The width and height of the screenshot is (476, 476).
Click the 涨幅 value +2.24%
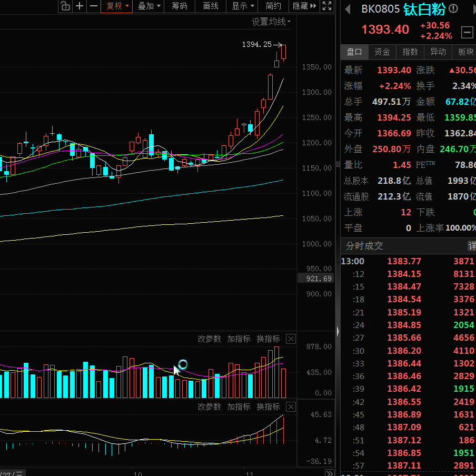point(395,86)
